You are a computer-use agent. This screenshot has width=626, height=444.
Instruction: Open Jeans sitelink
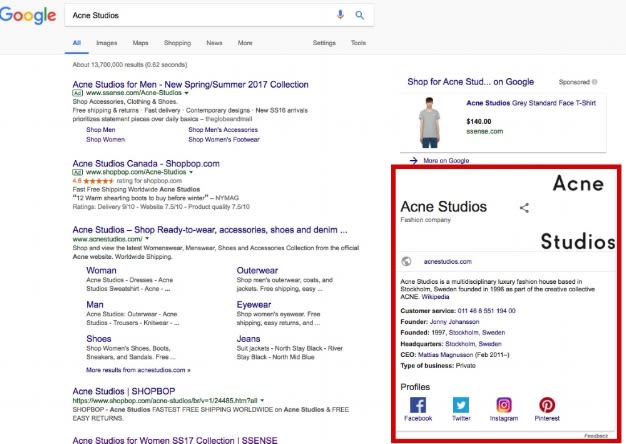click(x=248, y=339)
